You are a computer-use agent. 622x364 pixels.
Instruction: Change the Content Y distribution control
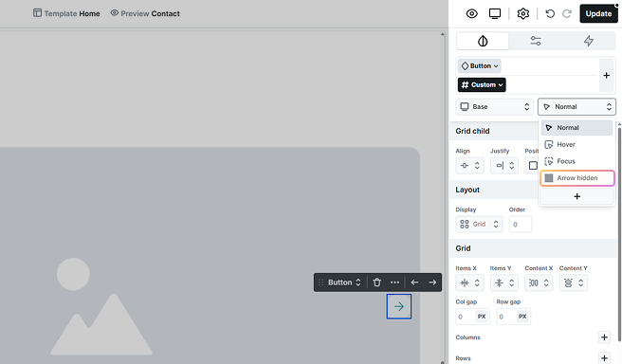pyautogui.click(x=574, y=282)
